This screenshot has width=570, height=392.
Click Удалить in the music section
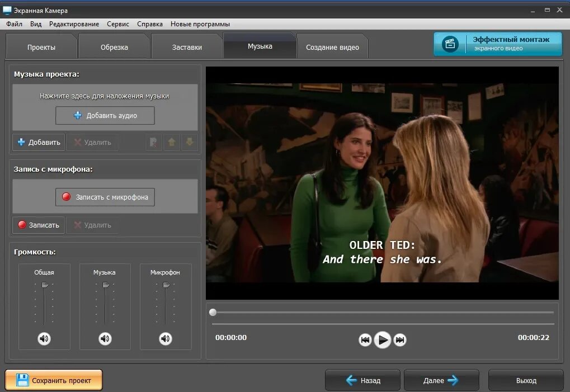[x=92, y=142]
